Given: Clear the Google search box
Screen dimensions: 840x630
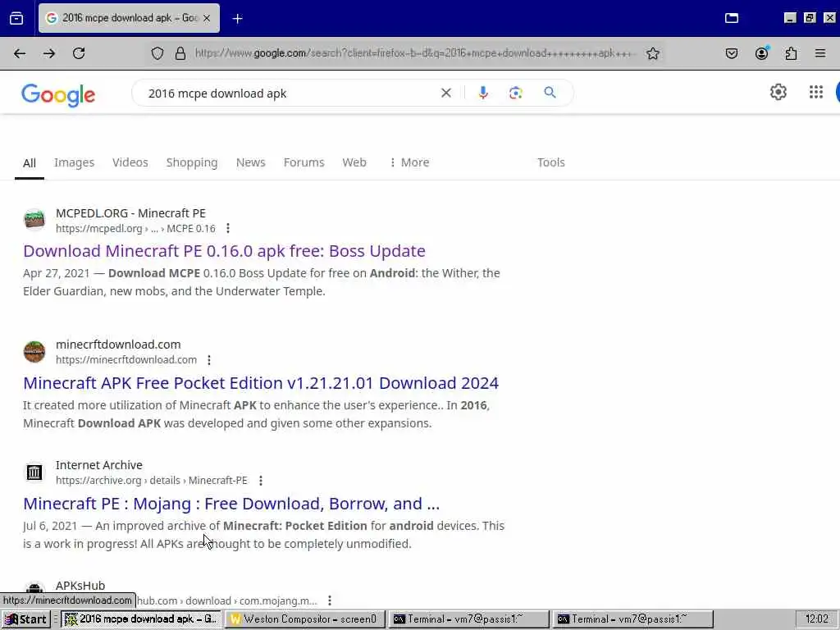Looking at the screenshot, I should point(445,93).
